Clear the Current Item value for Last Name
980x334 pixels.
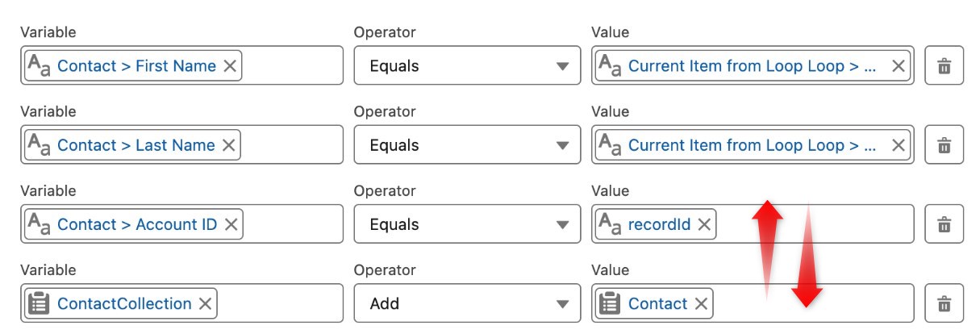tap(898, 145)
